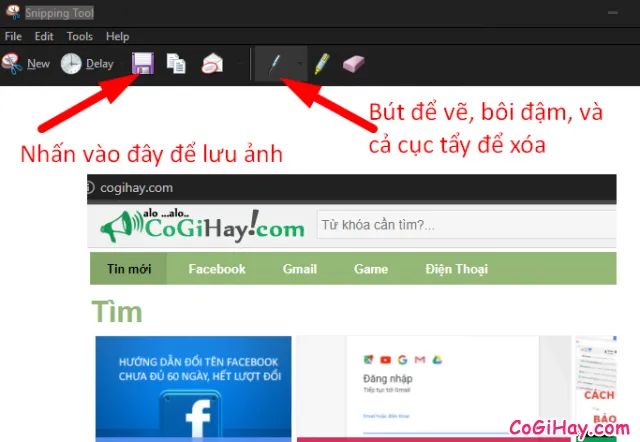Click the 'Tìm' heading text

[117, 312]
